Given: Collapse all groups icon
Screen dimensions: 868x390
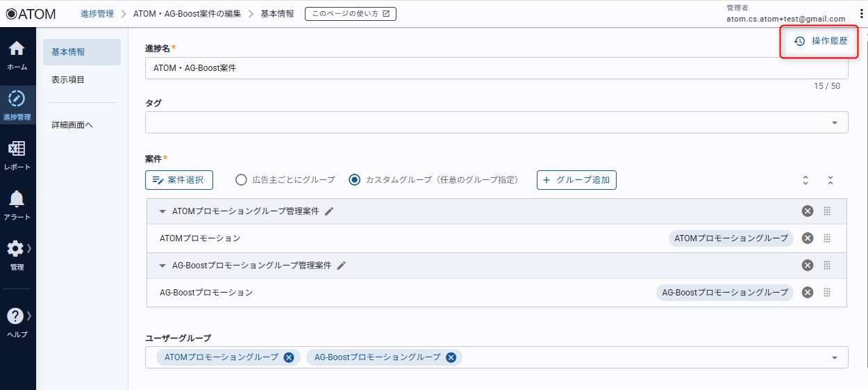Looking at the screenshot, I should [x=830, y=180].
